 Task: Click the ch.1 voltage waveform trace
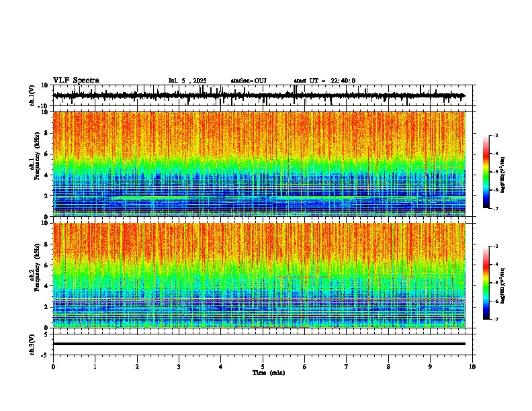coord(259,95)
